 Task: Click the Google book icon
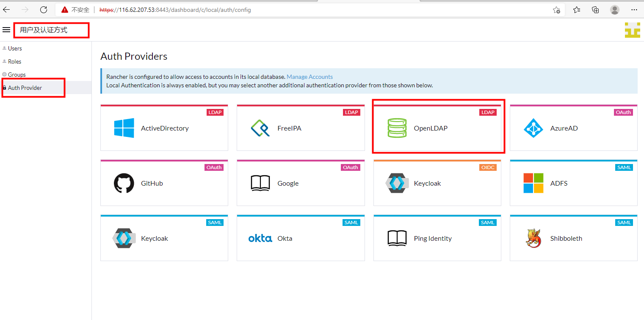coord(260,183)
